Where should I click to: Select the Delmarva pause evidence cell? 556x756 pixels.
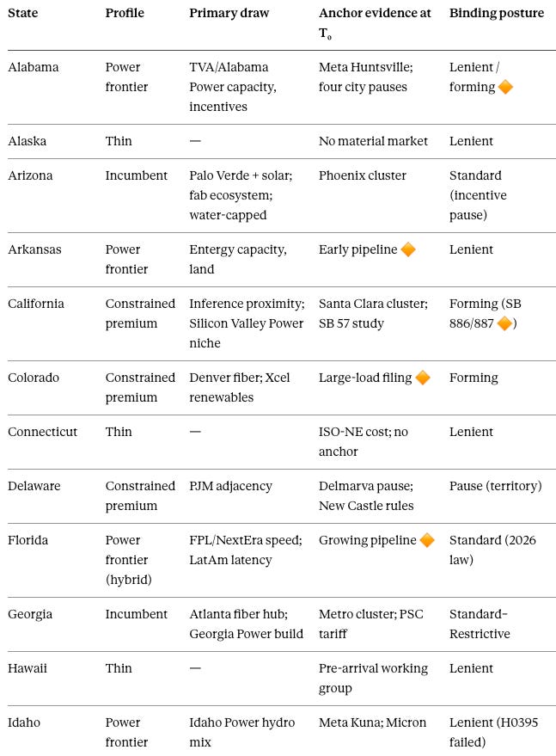click(366, 495)
